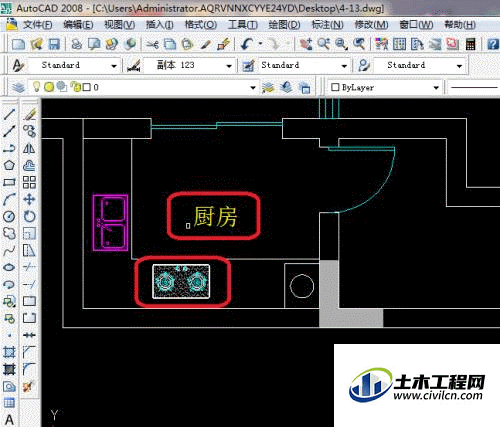Select the Spline tool

9,250
